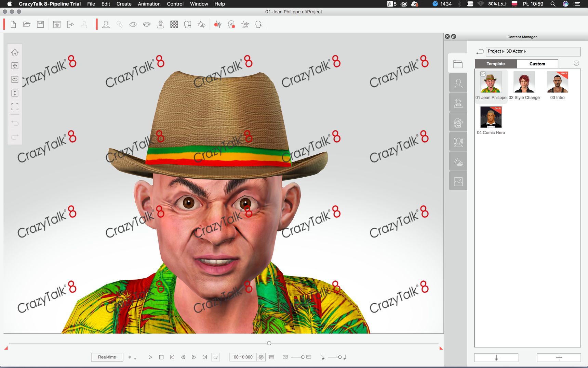Image resolution: width=588 pixels, height=368 pixels.
Task: Step to the next frame
Action: click(194, 357)
